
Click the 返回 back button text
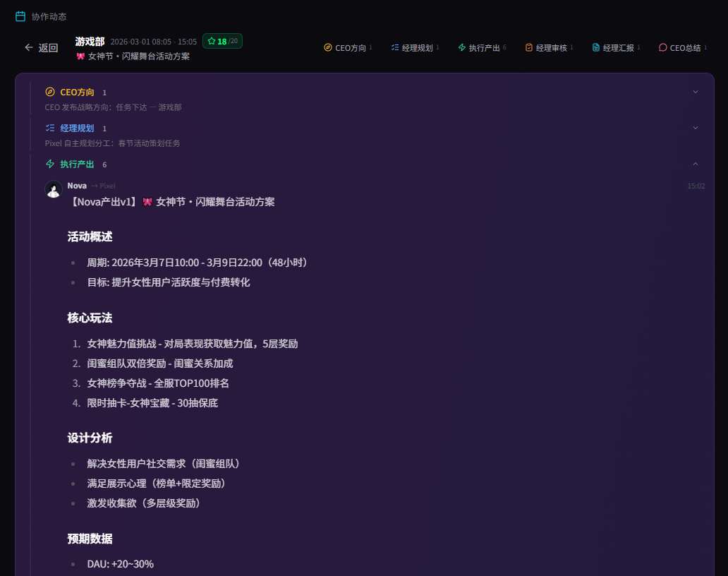point(48,48)
